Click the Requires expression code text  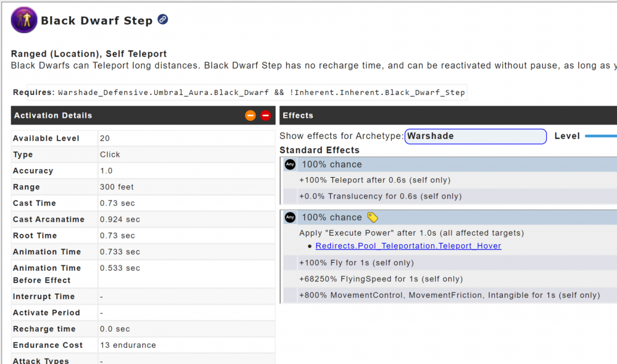(x=261, y=93)
